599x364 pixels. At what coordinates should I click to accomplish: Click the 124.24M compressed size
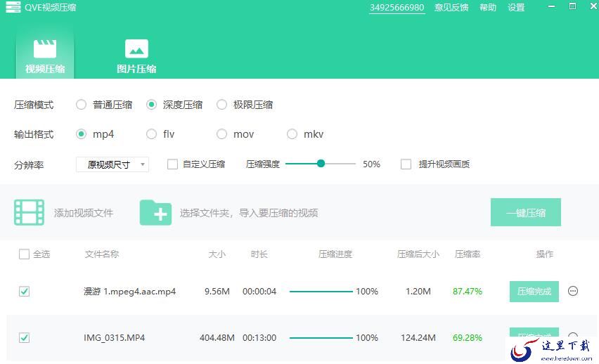(418, 337)
